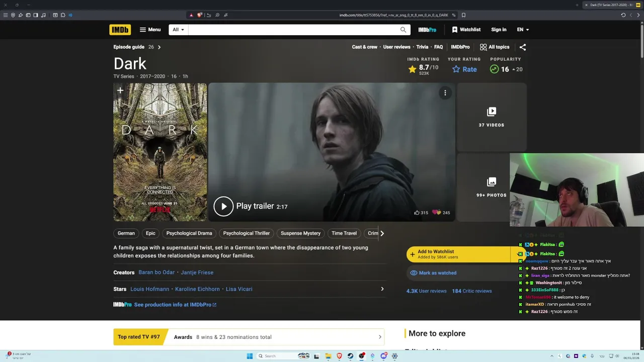The image size is (644, 362).
Task: Open Louis Hofmann's profile
Action: pyautogui.click(x=149, y=289)
